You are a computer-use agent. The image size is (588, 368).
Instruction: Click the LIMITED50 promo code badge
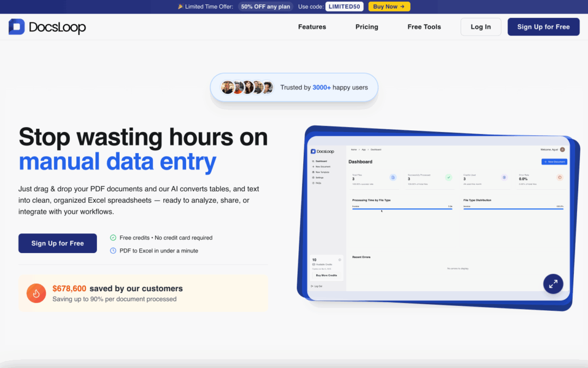[x=345, y=7]
